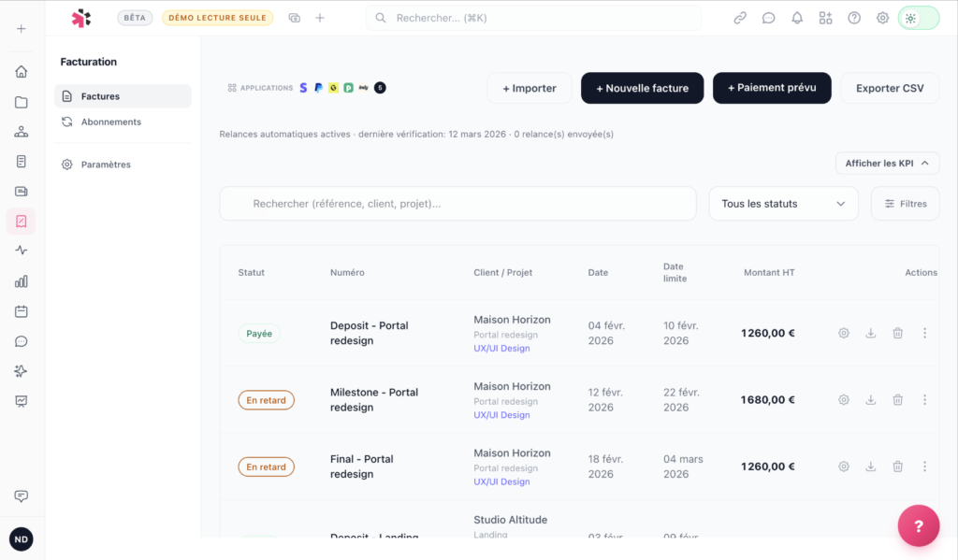Click the link icon in top bar
Viewport: 958px width, 560px height.
pos(740,18)
